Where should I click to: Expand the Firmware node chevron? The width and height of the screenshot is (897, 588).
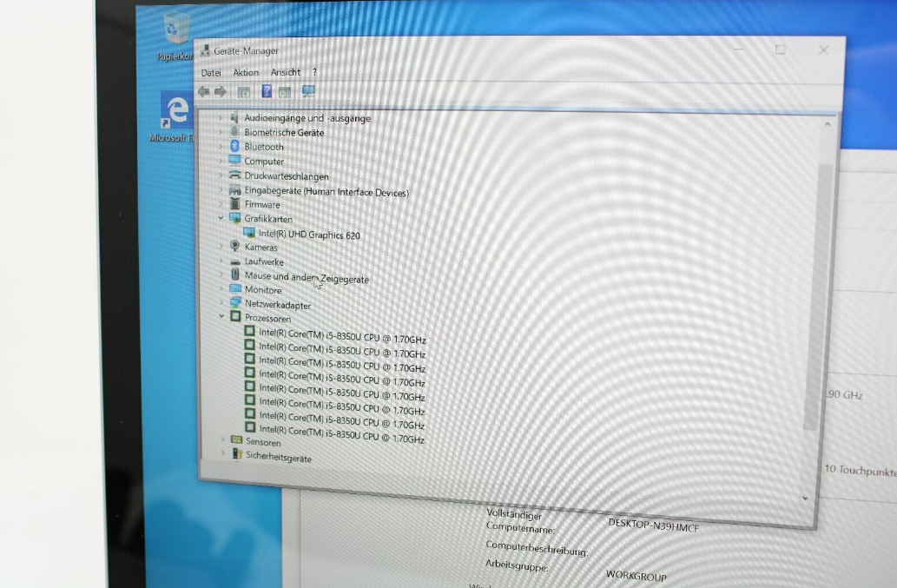pos(221,203)
